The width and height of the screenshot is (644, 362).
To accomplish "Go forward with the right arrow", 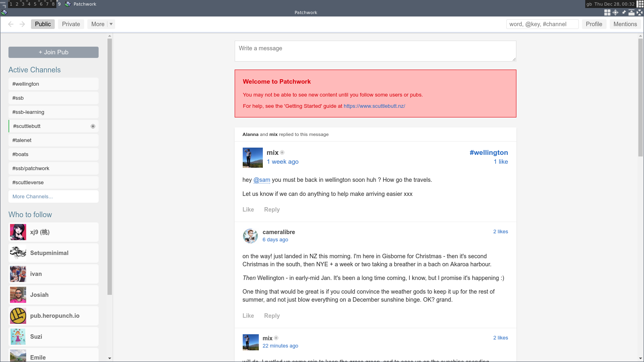I will click(23, 24).
